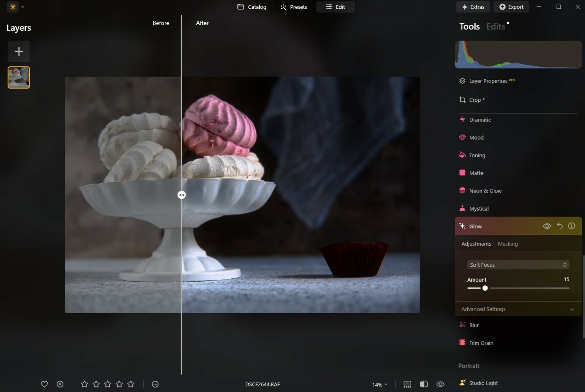Select the Dramatic tool

pos(479,119)
